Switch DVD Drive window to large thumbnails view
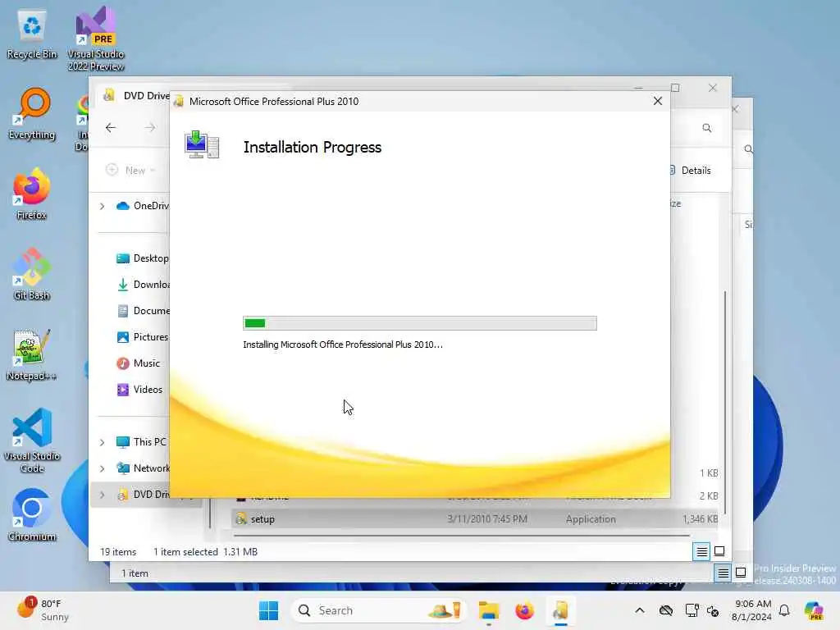 pos(719,551)
